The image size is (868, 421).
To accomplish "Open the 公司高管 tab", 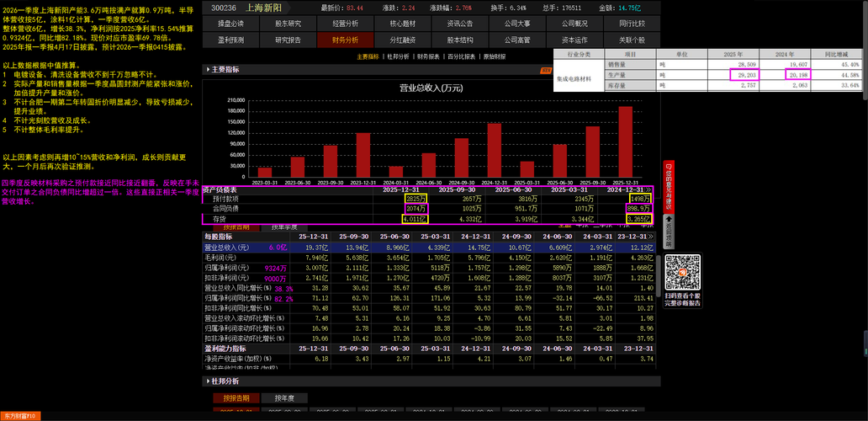I will [x=517, y=40].
